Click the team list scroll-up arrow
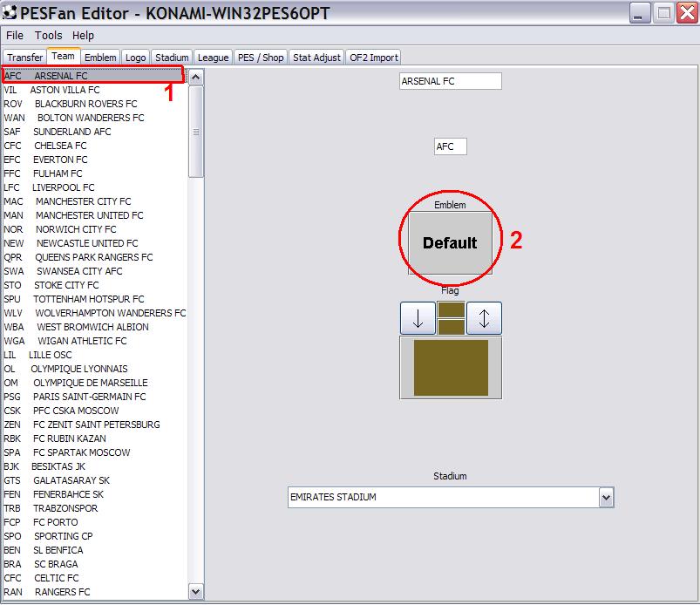700x605 pixels. tap(195, 78)
